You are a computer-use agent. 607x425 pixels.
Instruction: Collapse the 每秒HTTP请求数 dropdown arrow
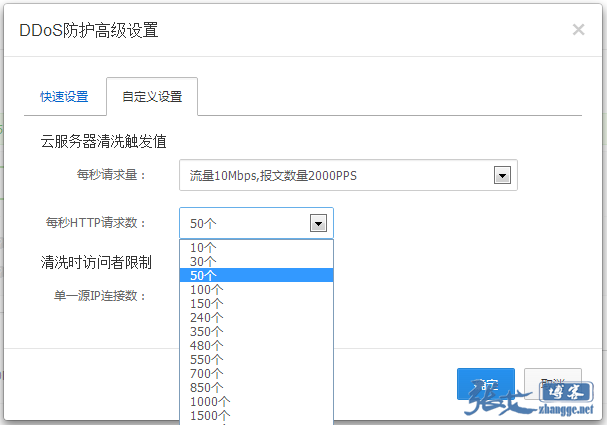318,224
